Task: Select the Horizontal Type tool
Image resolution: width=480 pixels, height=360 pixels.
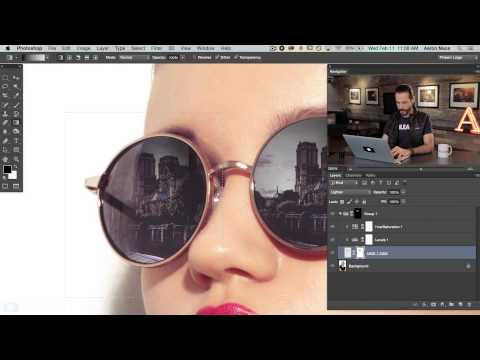Action: (16, 141)
